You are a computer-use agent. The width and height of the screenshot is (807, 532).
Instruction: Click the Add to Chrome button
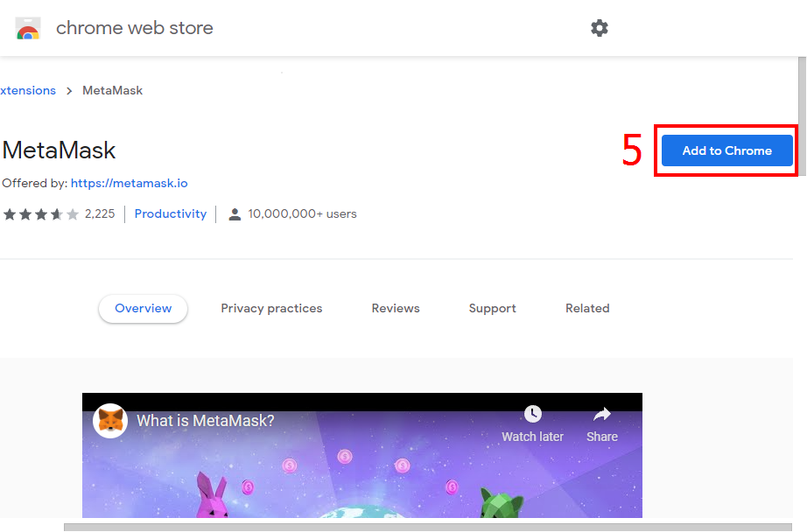pyautogui.click(x=726, y=150)
